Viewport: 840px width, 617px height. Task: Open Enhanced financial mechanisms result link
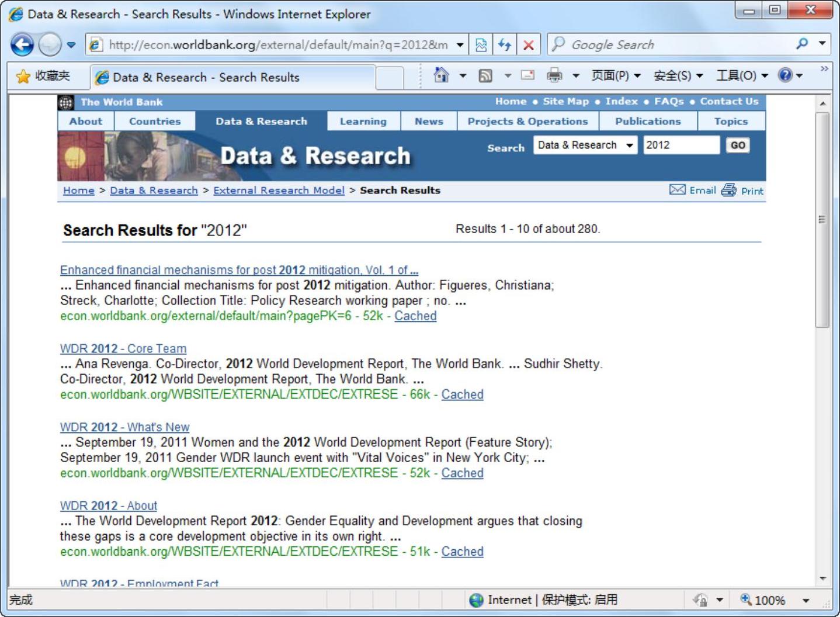point(239,270)
